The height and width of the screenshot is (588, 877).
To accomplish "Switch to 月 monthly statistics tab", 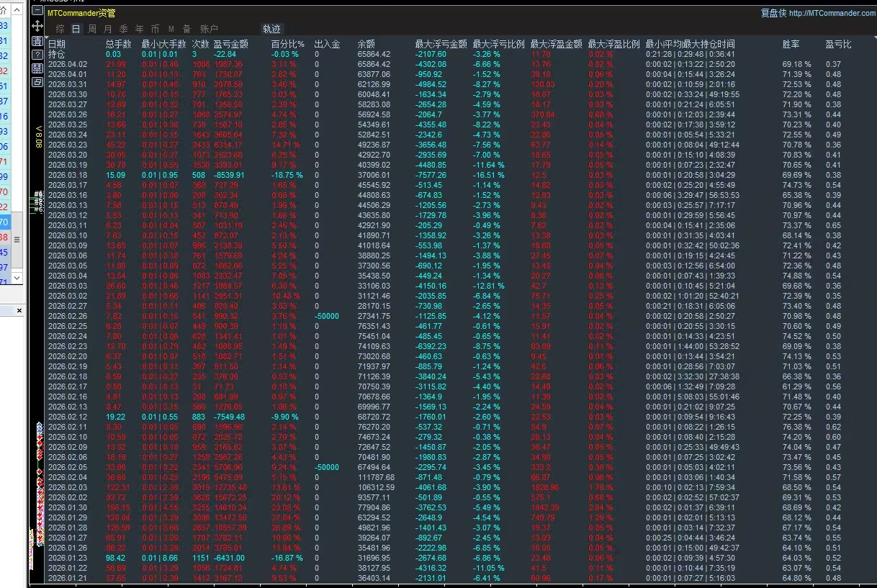I will click(x=107, y=29).
